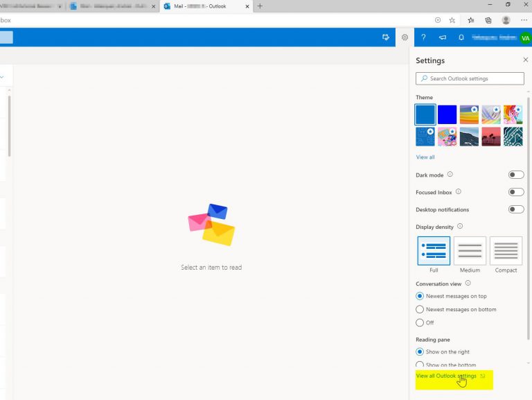The image size is (532, 400).
Task: Open the notifications bell icon
Action: click(461, 37)
